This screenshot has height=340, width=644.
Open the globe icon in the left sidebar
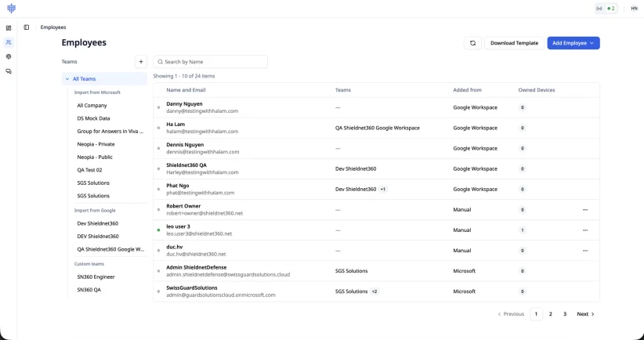(x=9, y=56)
